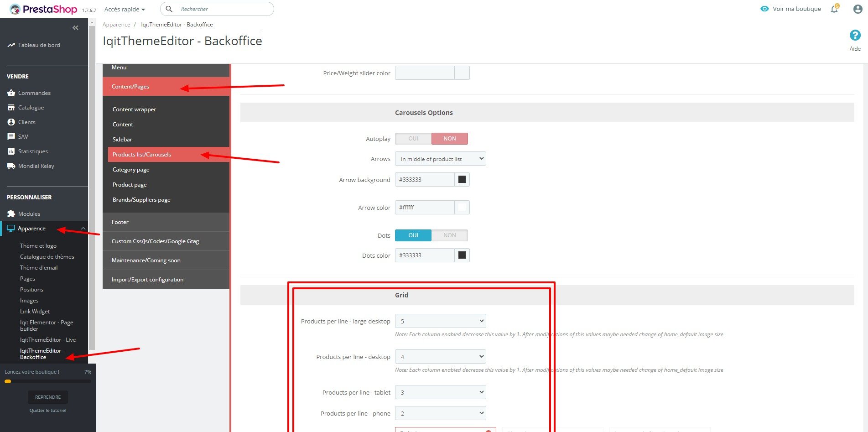Click the Apparence breadcrumb link
Image resolution: width=868 pixels, height=432 pixels.
116,25
